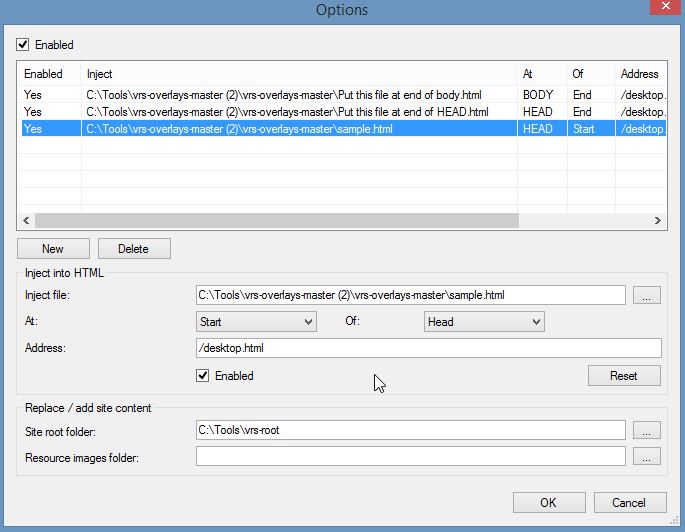This screenshot has width=685, height=532.
Task: Confirm settings with OK button
Action: point(549,503)
